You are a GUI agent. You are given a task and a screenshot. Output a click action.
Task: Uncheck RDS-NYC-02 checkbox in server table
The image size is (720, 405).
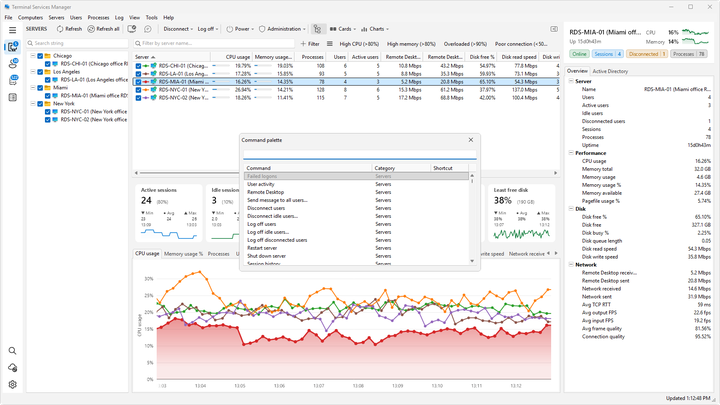(x=138, y=98)
